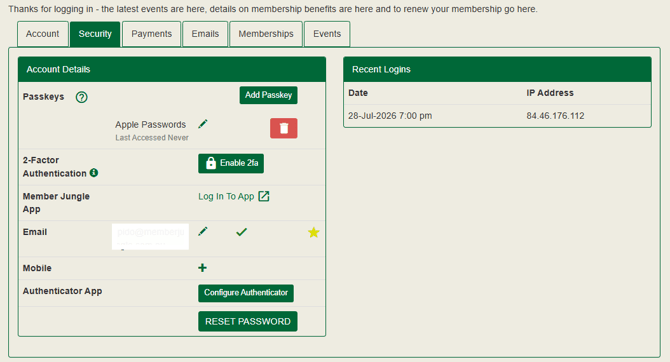Image resolution: width=670 pixels, height=362 pixels.
Task: Edit the email address with pencil icon
Action: [x=203, y=232]
